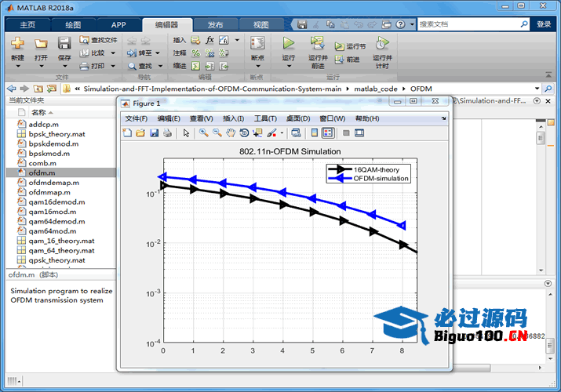
Task: Expand the Find (查找) dropdown
Action: click(160, 66)
